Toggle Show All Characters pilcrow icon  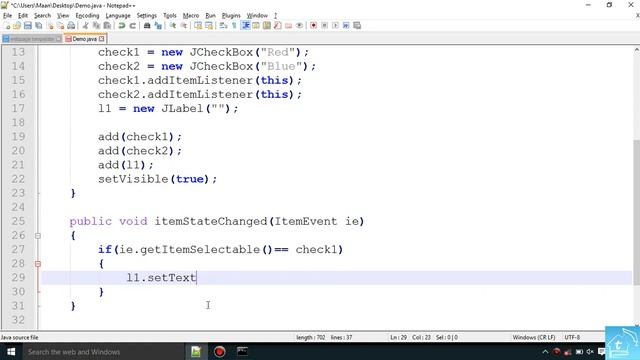pos(234,26)
